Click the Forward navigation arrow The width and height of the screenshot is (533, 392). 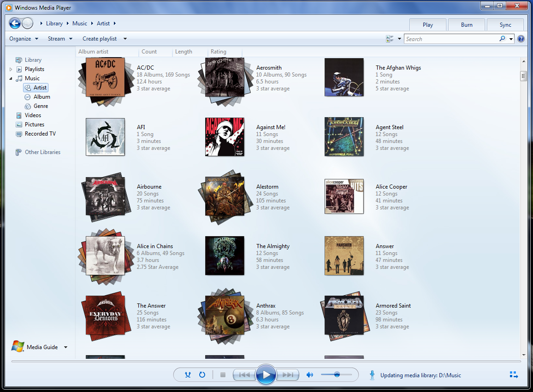click(28, 23)
